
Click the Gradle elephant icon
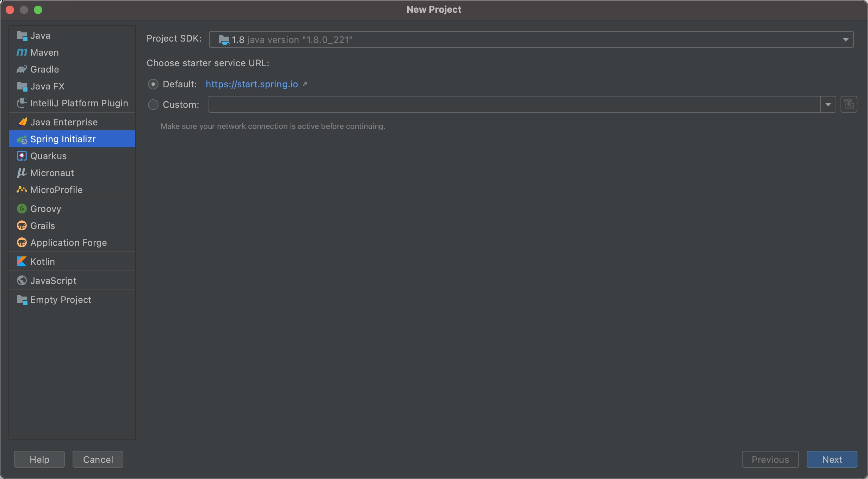coord(22,69)
